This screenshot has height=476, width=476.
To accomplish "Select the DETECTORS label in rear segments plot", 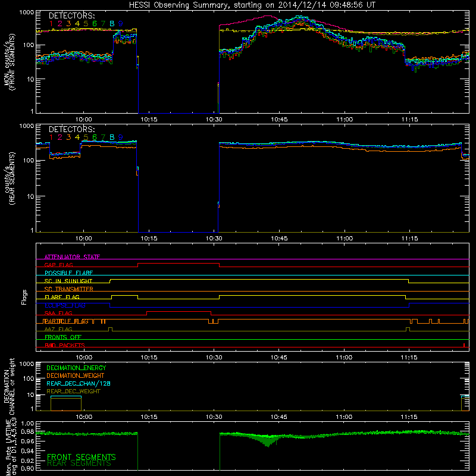I will 72,129.
